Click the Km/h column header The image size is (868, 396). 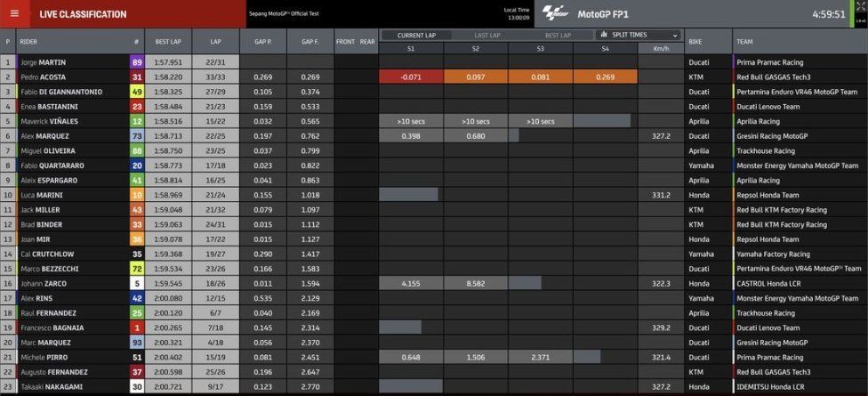point(661,49)
